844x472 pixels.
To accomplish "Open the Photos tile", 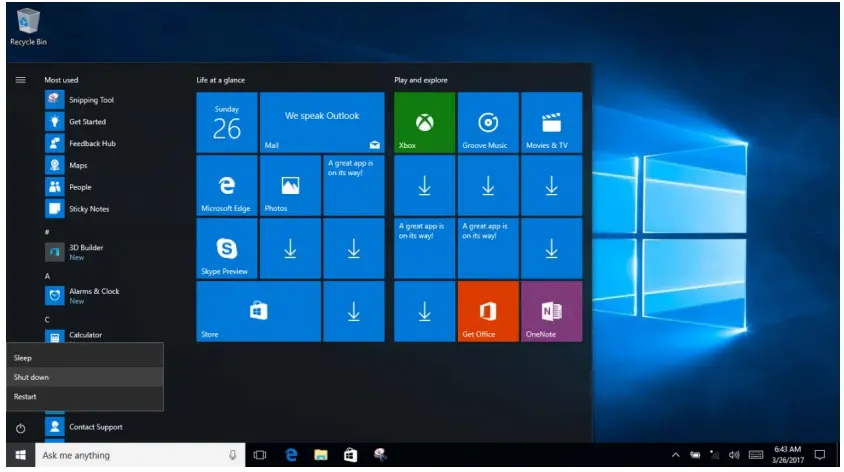I will [290, 185].
